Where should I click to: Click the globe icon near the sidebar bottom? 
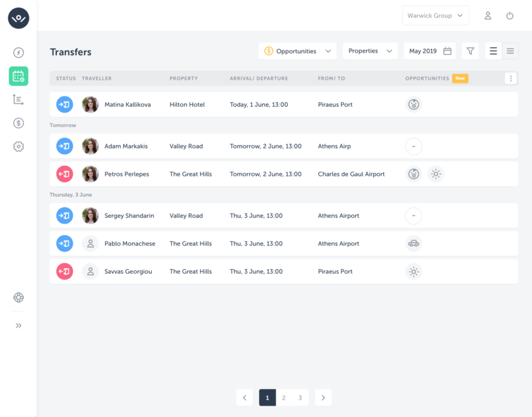(19, 298)
